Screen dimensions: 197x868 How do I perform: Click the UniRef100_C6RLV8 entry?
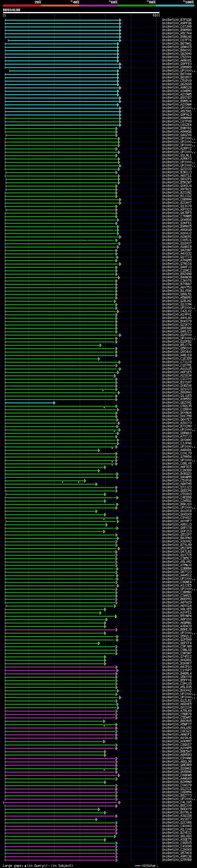(x=177, y=463)
